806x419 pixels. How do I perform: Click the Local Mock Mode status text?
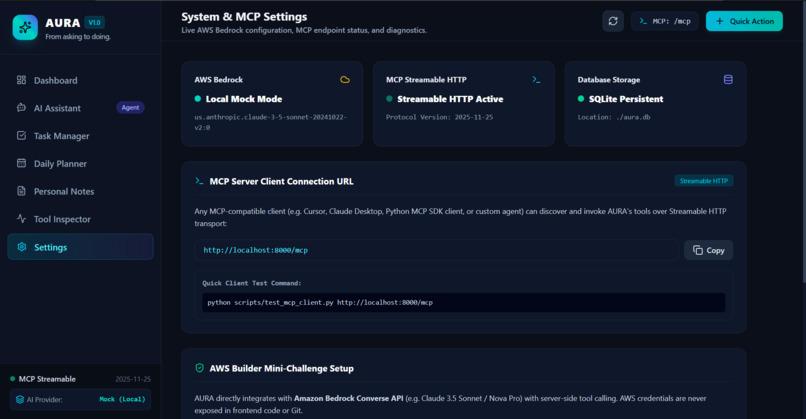coord(244,99)
